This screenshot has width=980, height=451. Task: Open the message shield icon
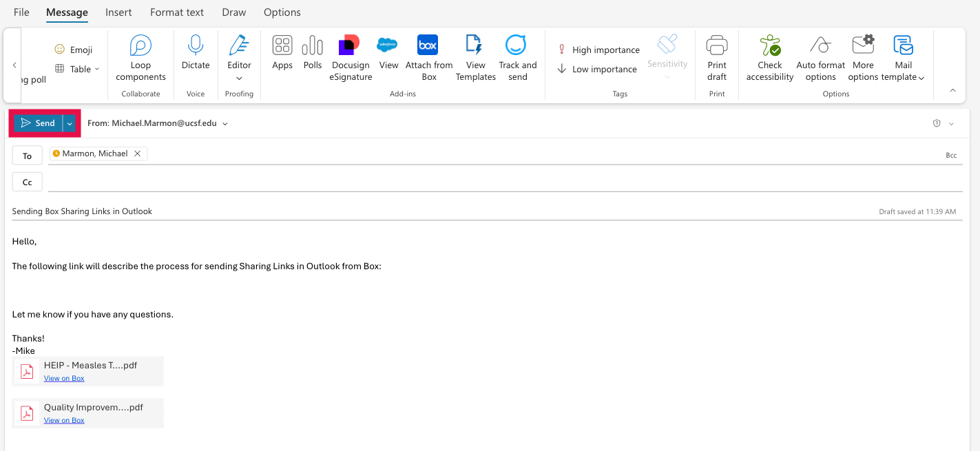point(937,123)
